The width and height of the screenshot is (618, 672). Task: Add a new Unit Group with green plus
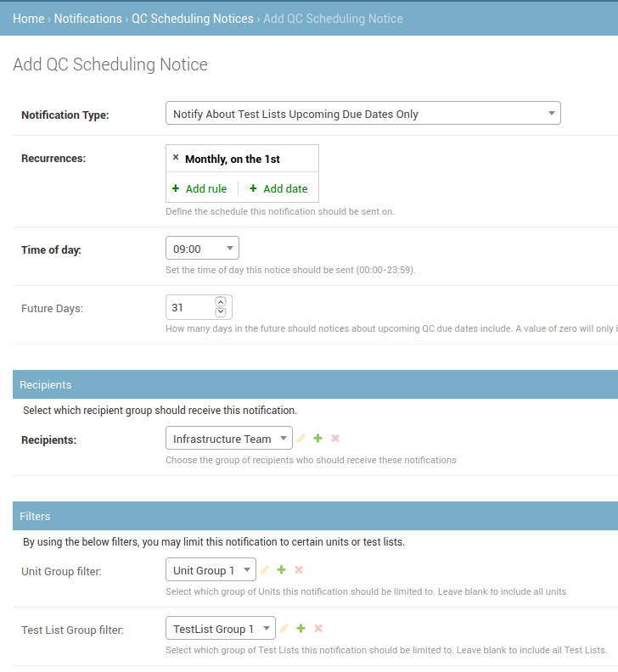coord(281,570)
